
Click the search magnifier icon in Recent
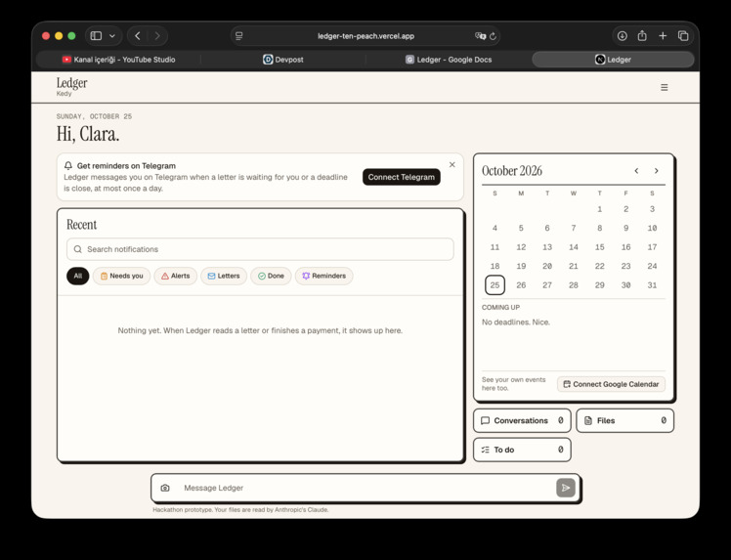78,249
